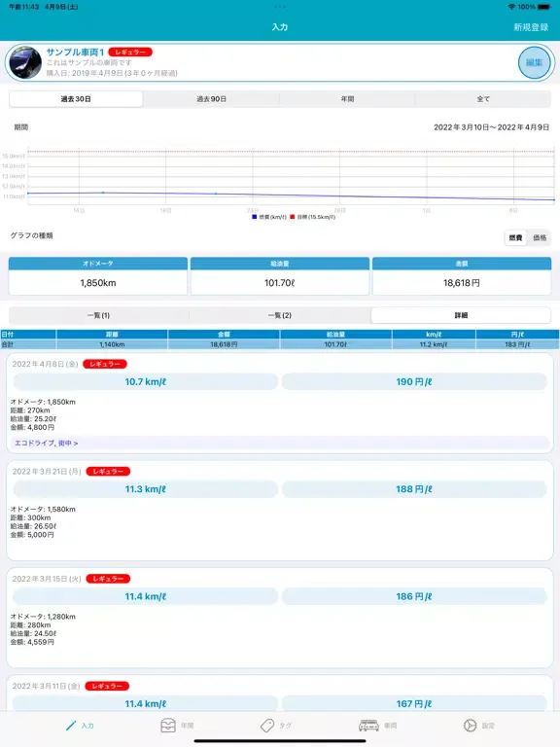Select the 全て period segment

coord(483,99)
